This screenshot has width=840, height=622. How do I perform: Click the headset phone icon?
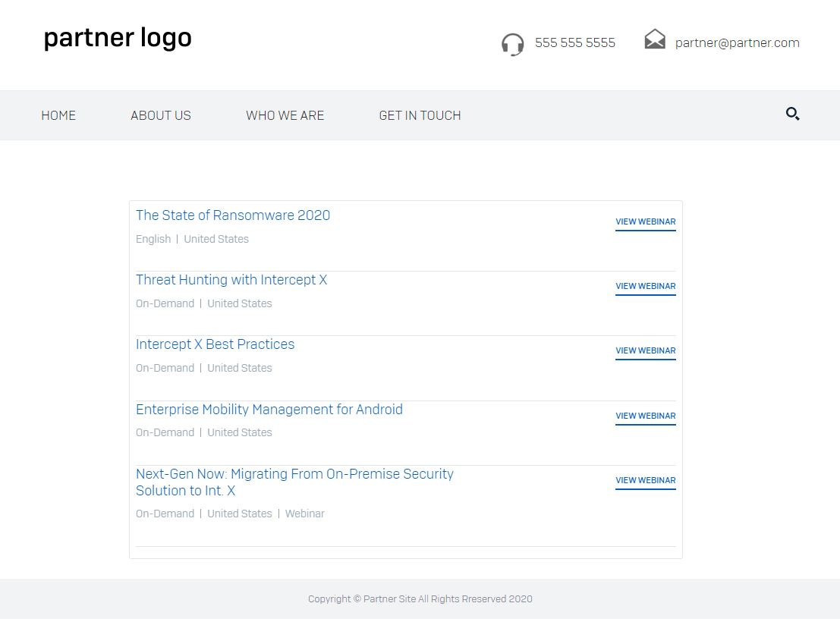coord(513,45)
